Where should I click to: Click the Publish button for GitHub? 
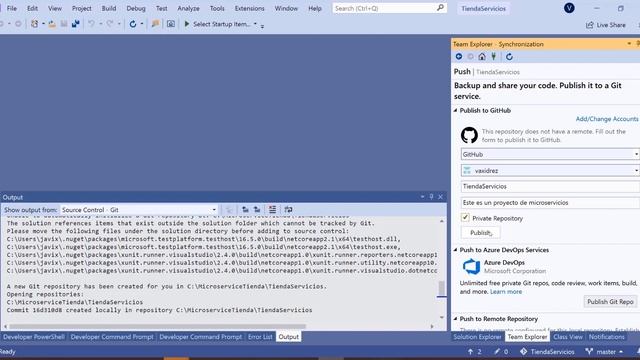480,233
